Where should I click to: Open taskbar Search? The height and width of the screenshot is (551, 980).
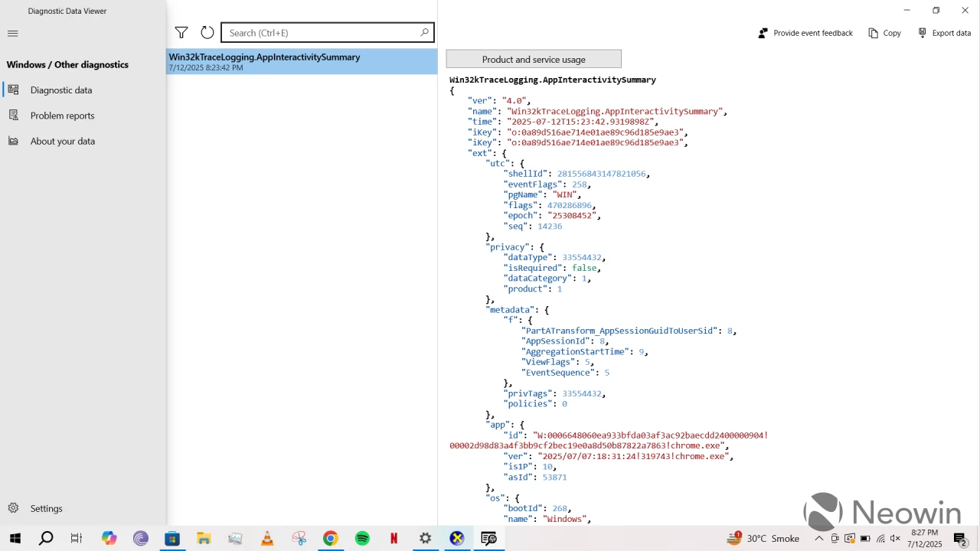[x=46, y=538]
